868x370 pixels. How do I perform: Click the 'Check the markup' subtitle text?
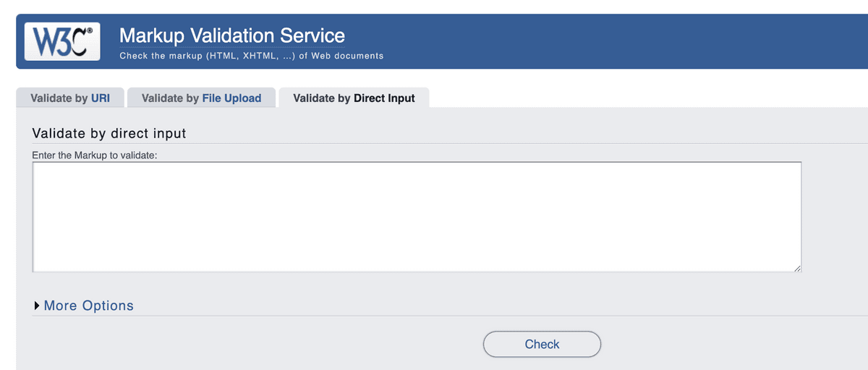click(x=251, y=56)
